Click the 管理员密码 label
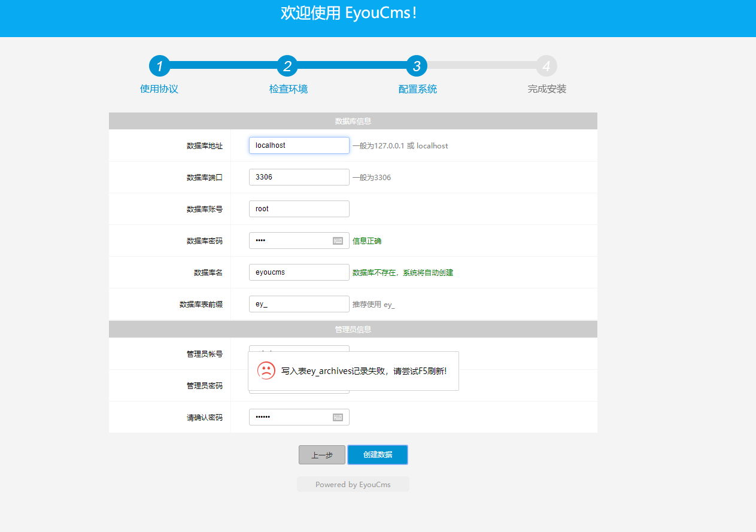Screen dimensions: 756x532 (205, 386)
